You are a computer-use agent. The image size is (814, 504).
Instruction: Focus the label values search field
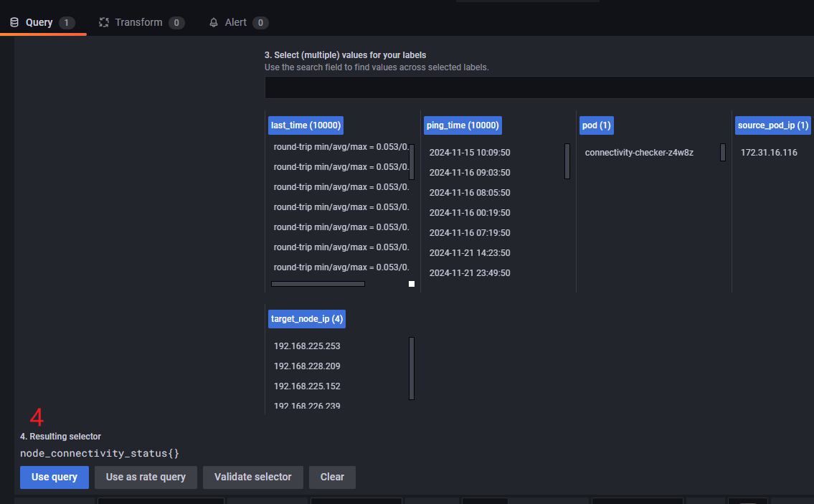538,87
